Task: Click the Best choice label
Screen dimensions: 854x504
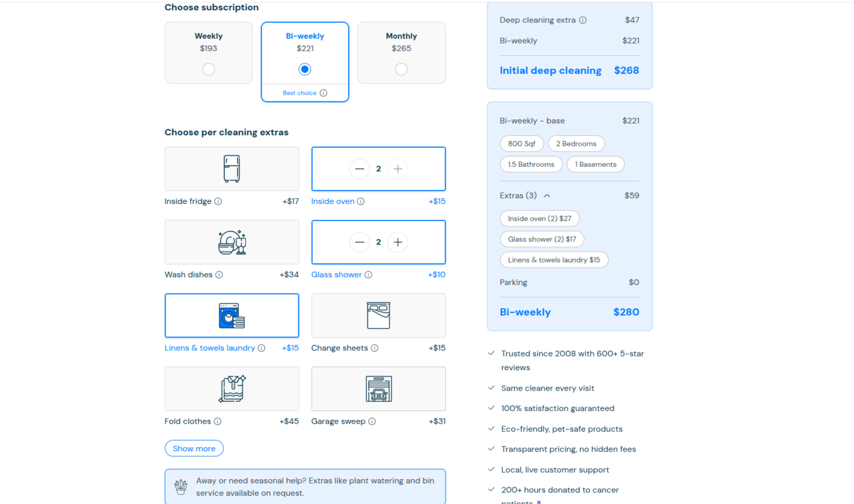Action: click(300, 93)
